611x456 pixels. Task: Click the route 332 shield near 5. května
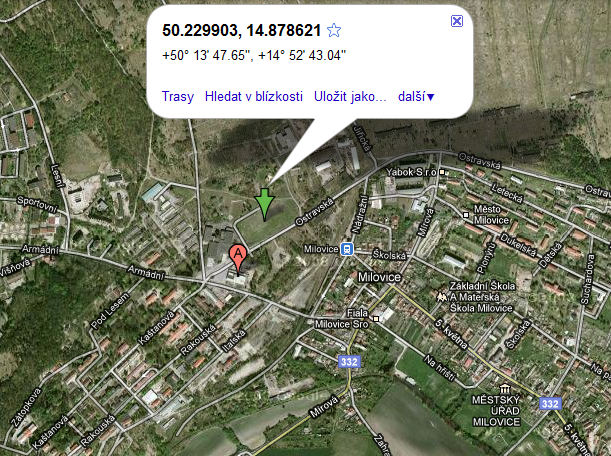550,403
